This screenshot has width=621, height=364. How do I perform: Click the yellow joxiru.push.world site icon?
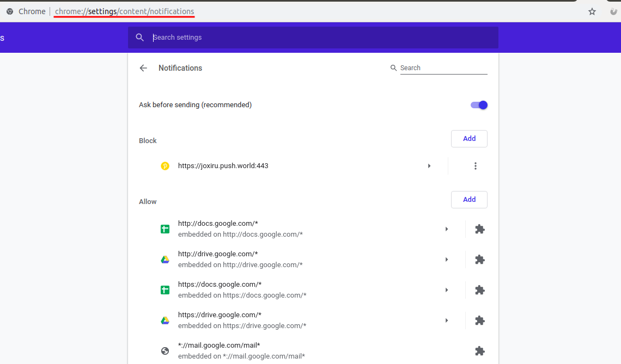pos(165,166)
